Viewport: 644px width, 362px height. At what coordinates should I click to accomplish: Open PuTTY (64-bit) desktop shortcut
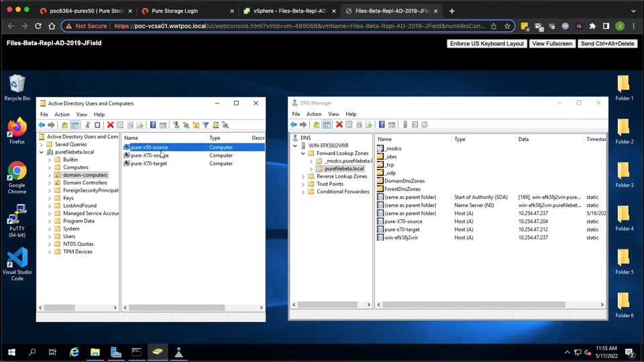click(17, 221)
